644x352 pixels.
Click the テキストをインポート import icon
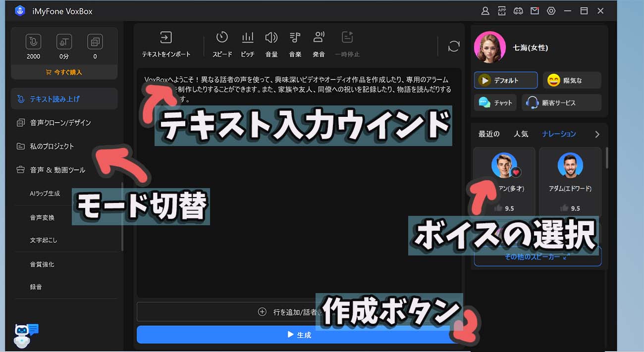[x=166, y=37]
